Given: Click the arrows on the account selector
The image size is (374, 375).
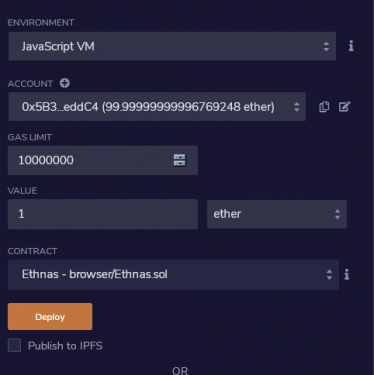Looking at the screenshot, I should click(x=296, y=107).
